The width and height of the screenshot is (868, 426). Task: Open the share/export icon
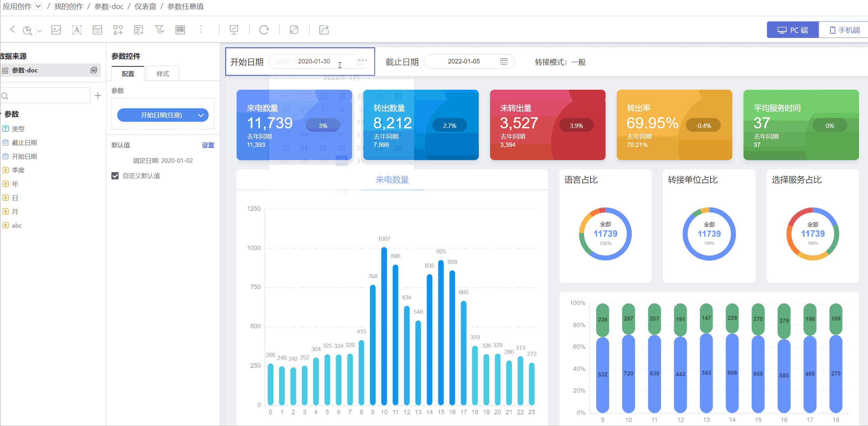click(x=324, y=30)
